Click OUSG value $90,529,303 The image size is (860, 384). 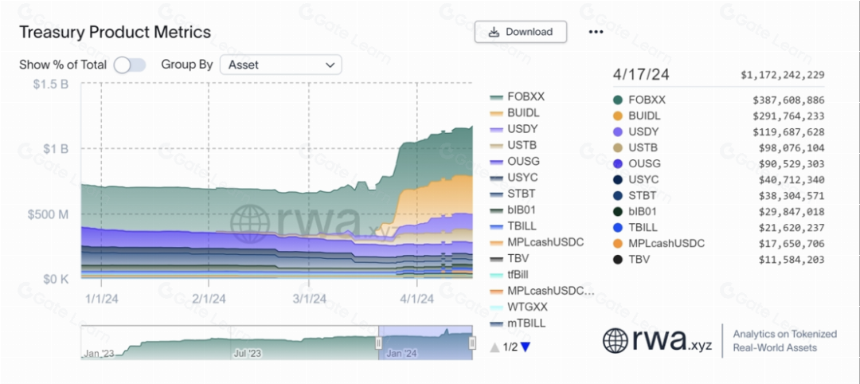click(x=791, y=164)
